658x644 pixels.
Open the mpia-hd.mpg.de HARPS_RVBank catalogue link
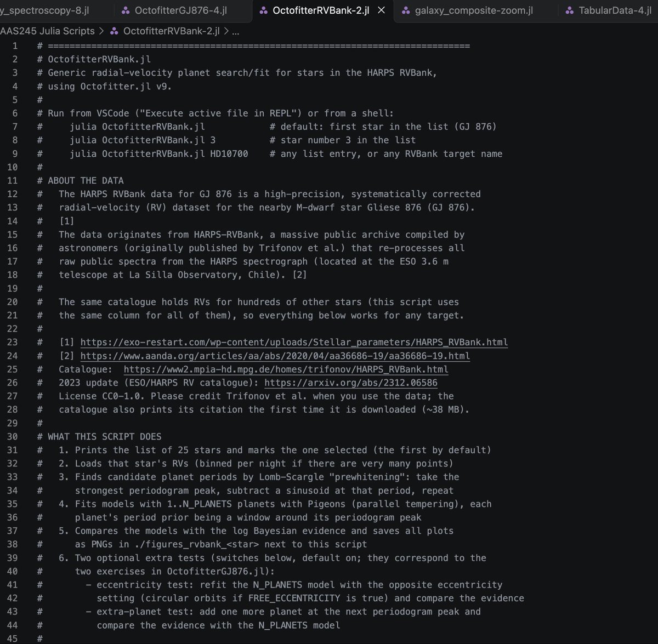click(x=286, y=369)
